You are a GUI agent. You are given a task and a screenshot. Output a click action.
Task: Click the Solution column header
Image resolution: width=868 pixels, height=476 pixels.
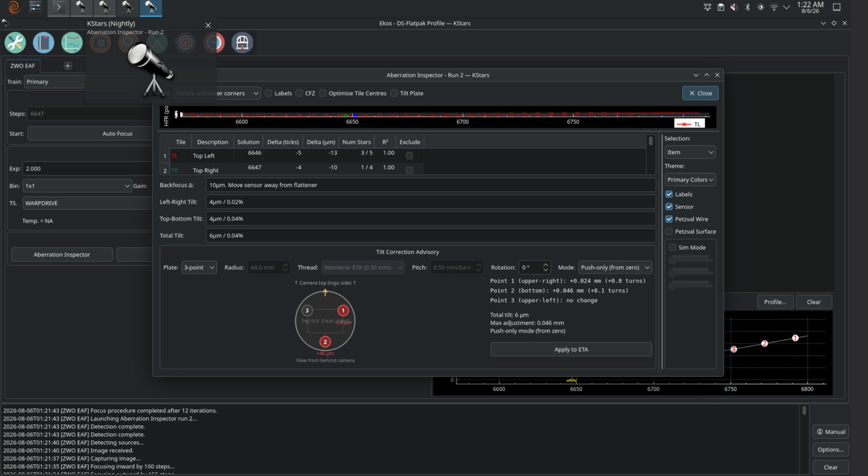(x=248, y=142)
